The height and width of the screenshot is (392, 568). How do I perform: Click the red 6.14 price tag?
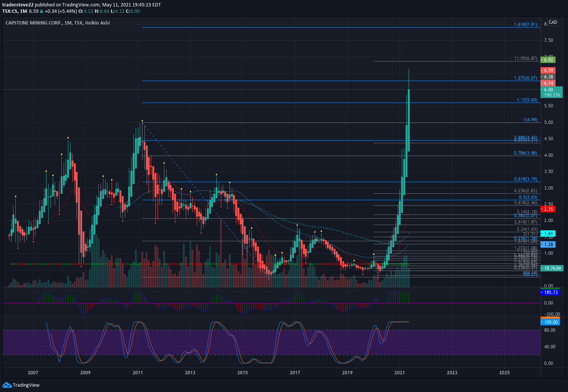(548, 83)
